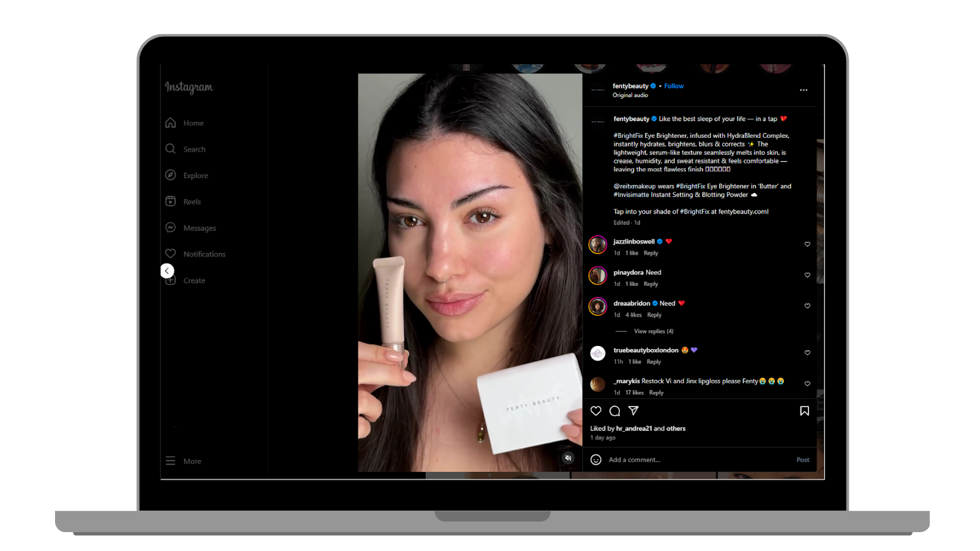
Task: Click the Reels clapper icon
Action: [x=170, y=201]
